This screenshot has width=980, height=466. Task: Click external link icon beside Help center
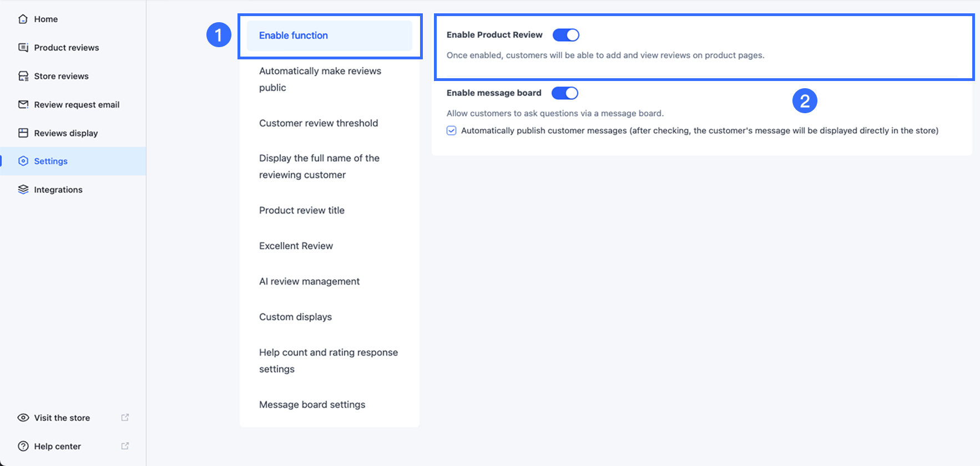click(x=125, y=445)
